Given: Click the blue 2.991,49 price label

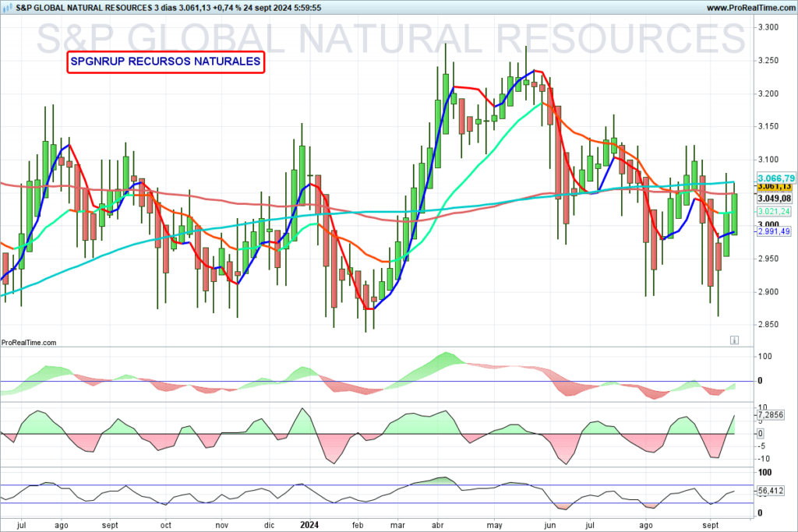Looking at the screenshot, I should click(x=774, y=231).
